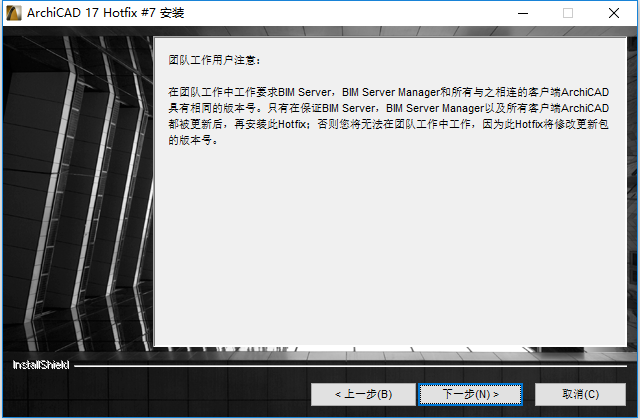Cancel the installation via 取消(C)
The height and width of the screenshot is (420, 640).
pyautogui.click(x=580, y=394)
